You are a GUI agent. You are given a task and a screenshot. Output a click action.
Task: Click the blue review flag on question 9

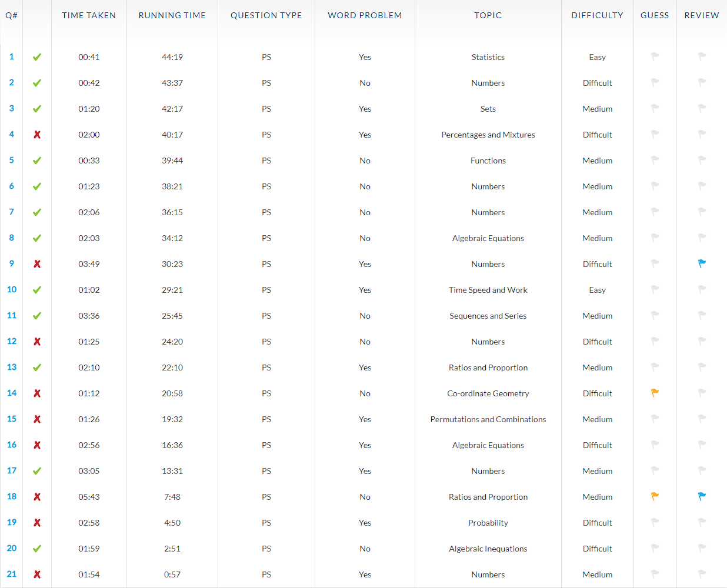(701, 263)
